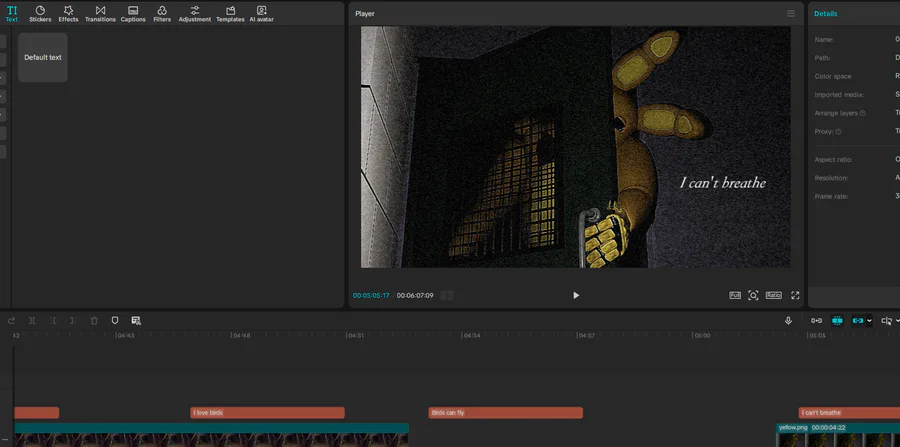Image resolution: width=900 pixels, height=447 pixels.
Task: Add a marker with the shield icon
Action: 115,320
